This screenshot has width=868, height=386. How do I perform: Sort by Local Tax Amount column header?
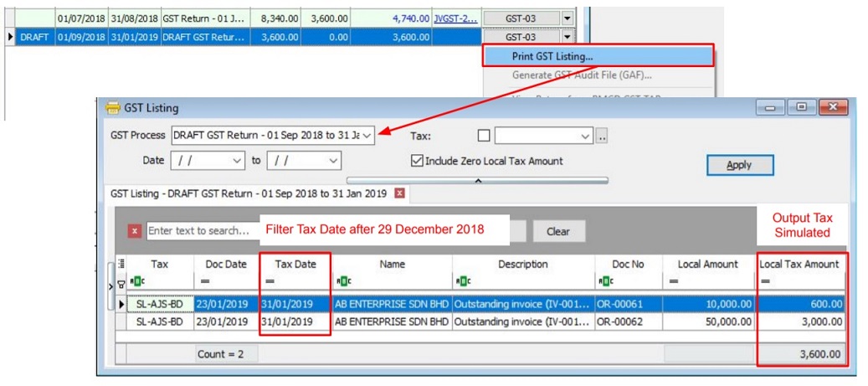pos(799,265)
